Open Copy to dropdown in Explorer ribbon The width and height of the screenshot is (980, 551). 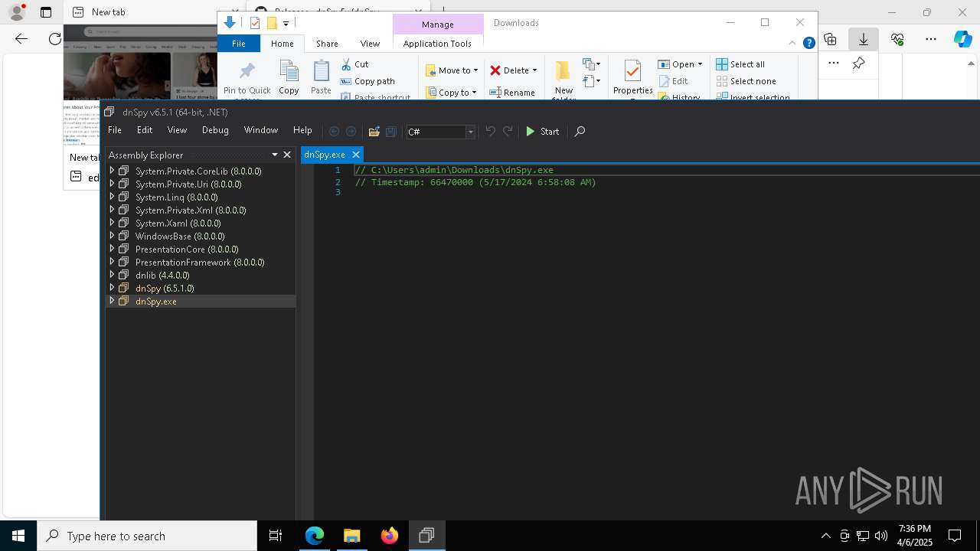click(451, 93)
